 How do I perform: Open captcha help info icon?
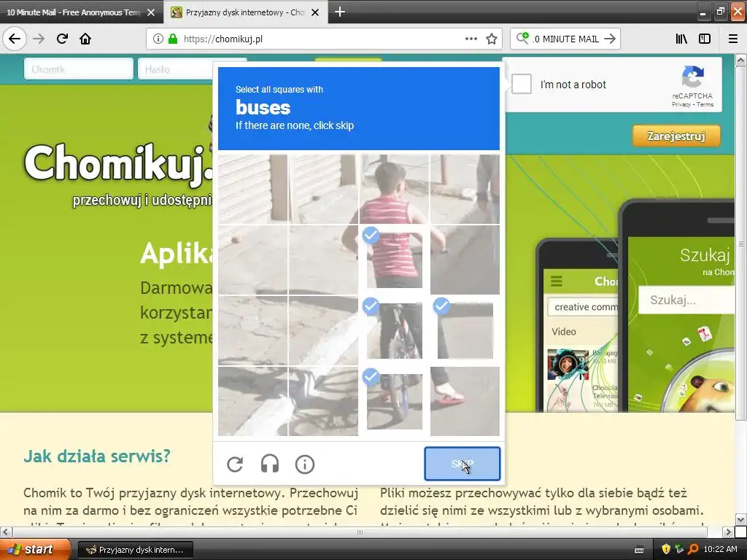tap(305, 464)
